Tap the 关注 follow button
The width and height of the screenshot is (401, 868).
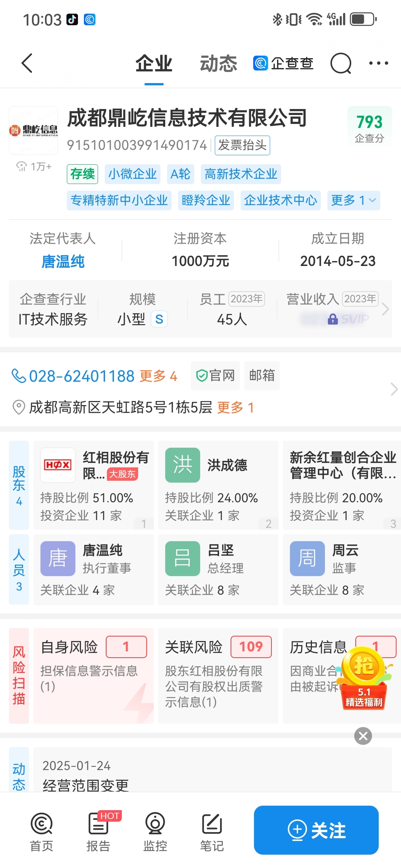click(x=316, y=830)
